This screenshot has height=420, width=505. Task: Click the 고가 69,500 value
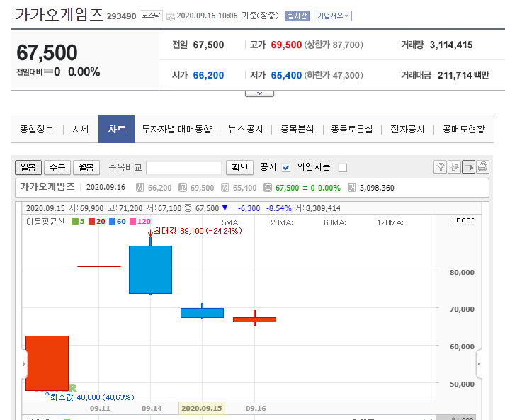pos(286,45)
